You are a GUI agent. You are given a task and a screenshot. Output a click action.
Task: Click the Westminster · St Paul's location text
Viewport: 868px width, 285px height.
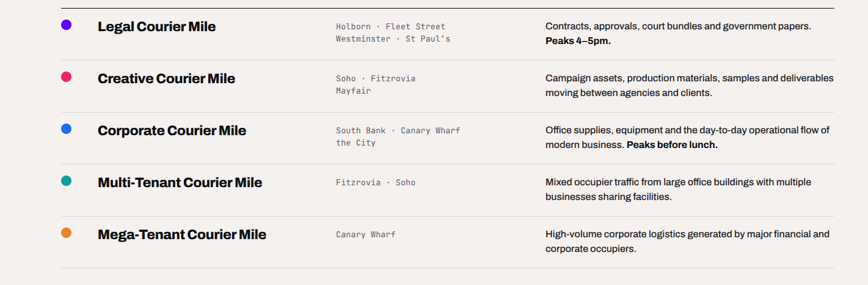pyautogui.click(x=393, y=39)
